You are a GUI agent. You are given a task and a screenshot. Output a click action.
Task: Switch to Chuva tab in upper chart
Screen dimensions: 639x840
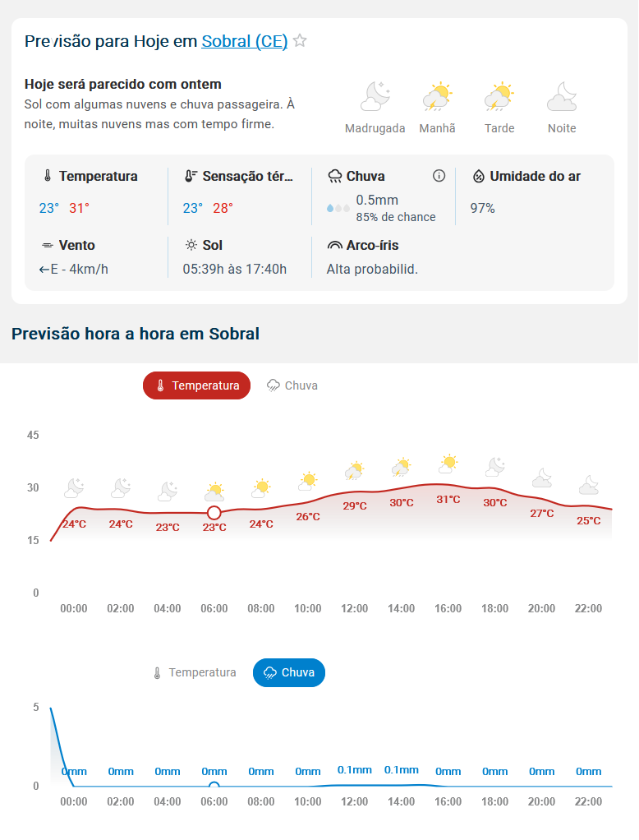292,385
